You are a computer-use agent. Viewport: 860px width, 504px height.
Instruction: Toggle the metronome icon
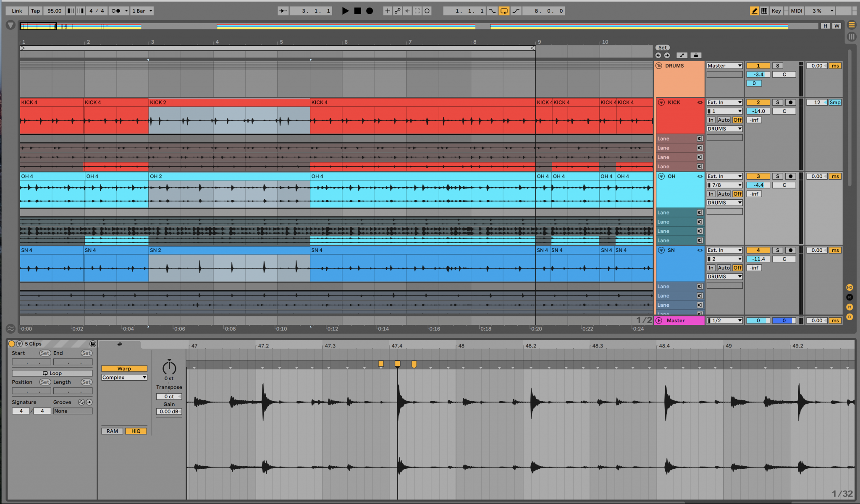[x=115, y=11]
